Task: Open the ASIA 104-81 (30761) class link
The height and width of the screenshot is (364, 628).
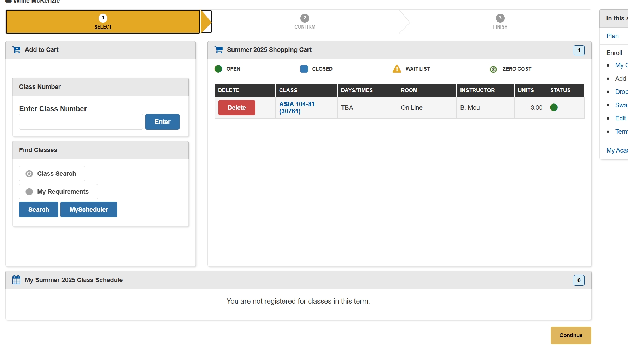Action: [297, 108]
